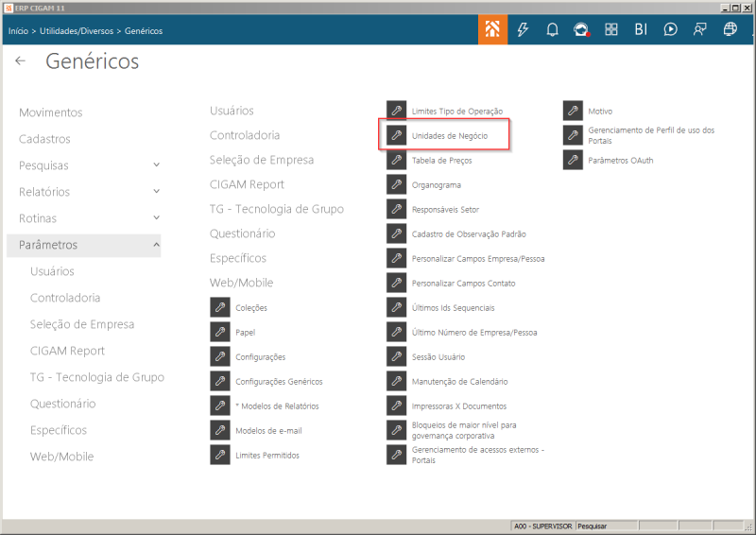Click Início in the breadcrumb
The image size is (756, 535).
tap(18, 31)
